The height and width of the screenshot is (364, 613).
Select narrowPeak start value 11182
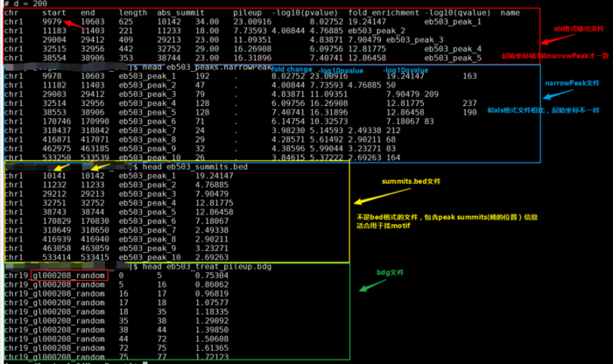(x=54, y=85)
